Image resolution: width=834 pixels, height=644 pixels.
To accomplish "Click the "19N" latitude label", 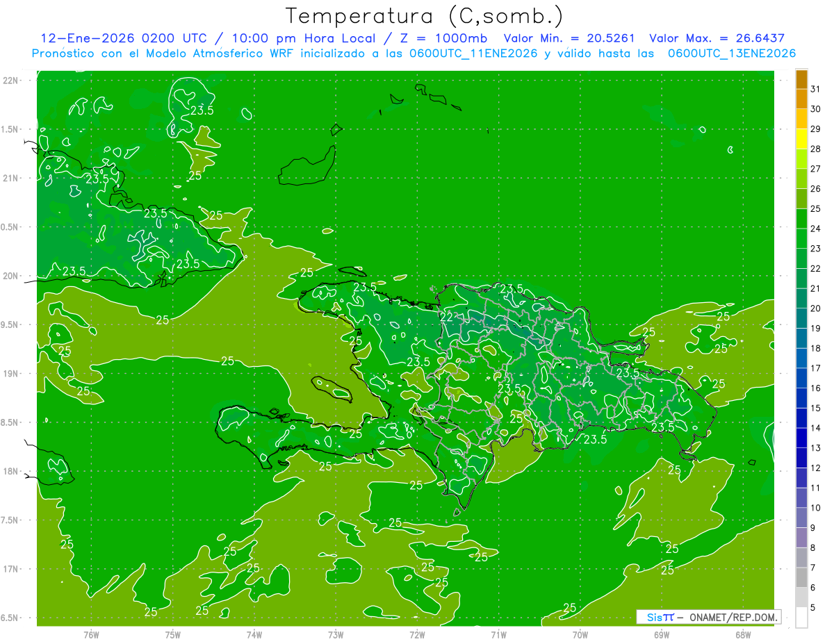I will (12, 374).
